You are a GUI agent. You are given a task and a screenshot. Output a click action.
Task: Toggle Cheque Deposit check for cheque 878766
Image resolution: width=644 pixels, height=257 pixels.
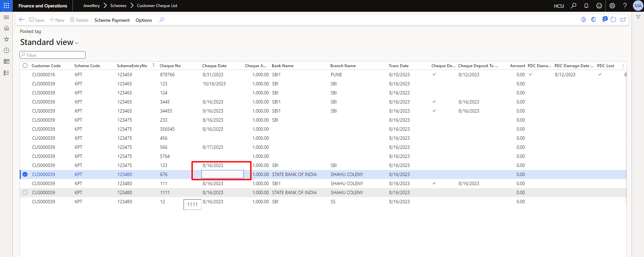coord(434,75)
